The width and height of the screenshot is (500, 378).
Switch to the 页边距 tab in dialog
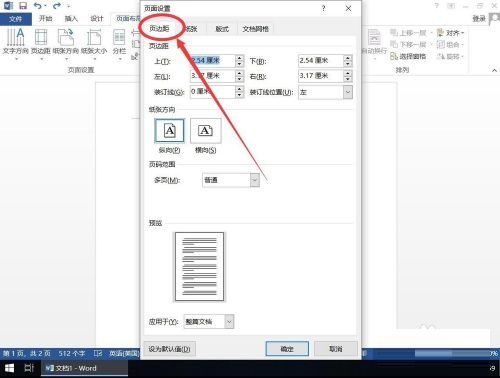tap(159, 29)
